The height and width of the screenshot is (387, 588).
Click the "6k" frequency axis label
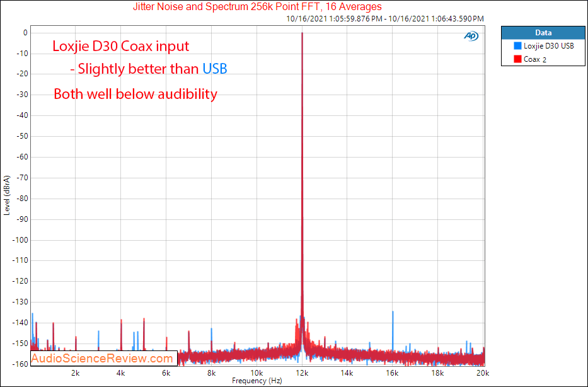(166, 373)
